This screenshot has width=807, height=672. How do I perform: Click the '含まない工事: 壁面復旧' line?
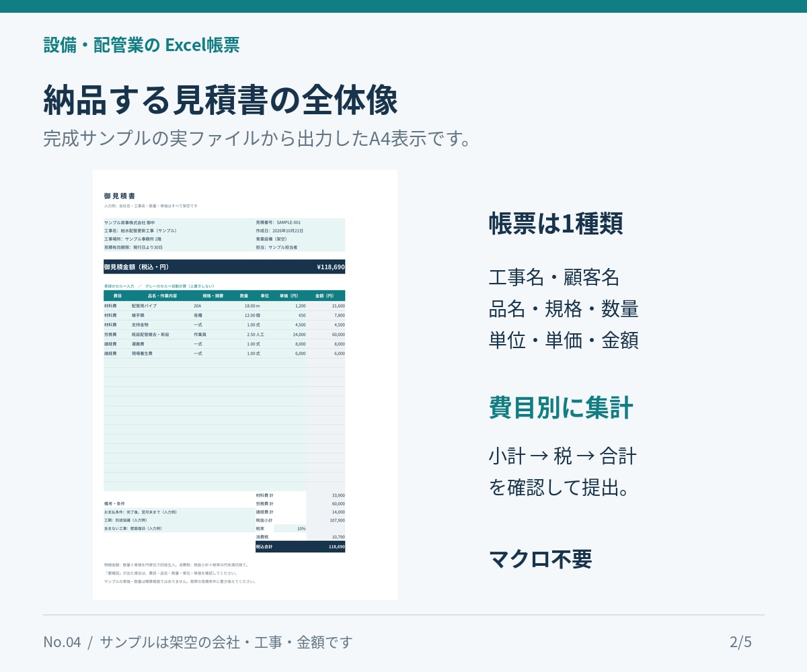(x=132, y=529)
